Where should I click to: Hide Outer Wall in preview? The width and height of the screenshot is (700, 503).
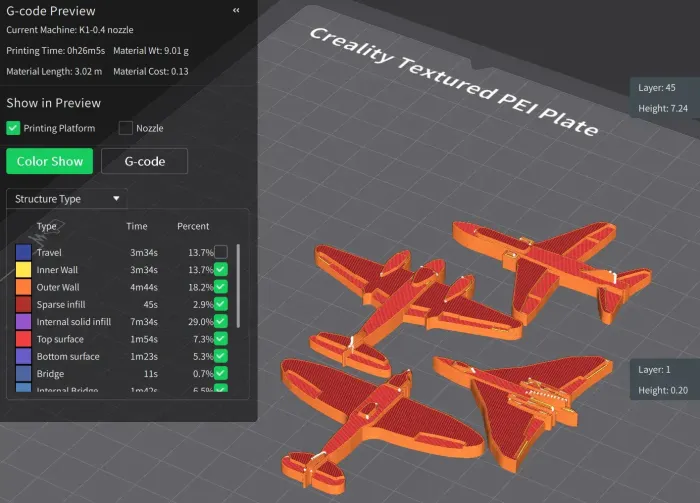click(x=221, y=287)
